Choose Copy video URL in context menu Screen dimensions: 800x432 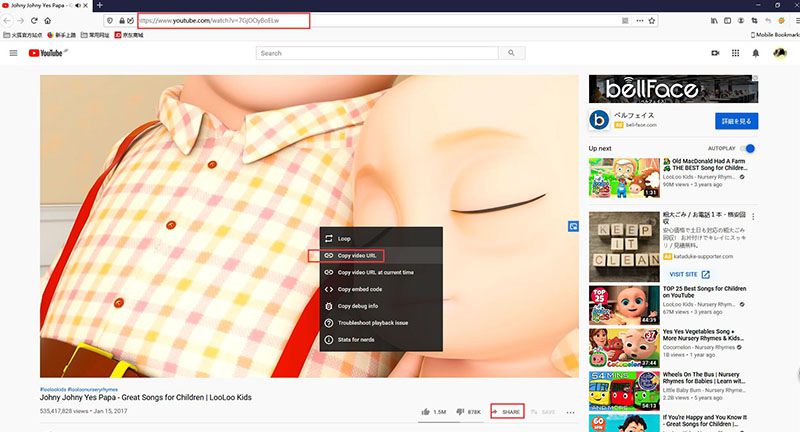381,255
